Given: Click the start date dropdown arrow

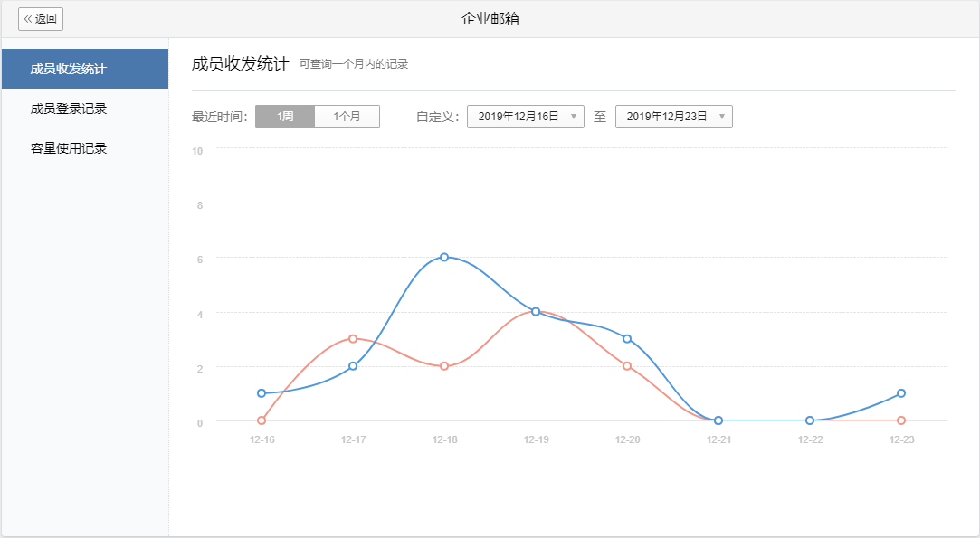Looking at the screenshot, I should (576, 117).
